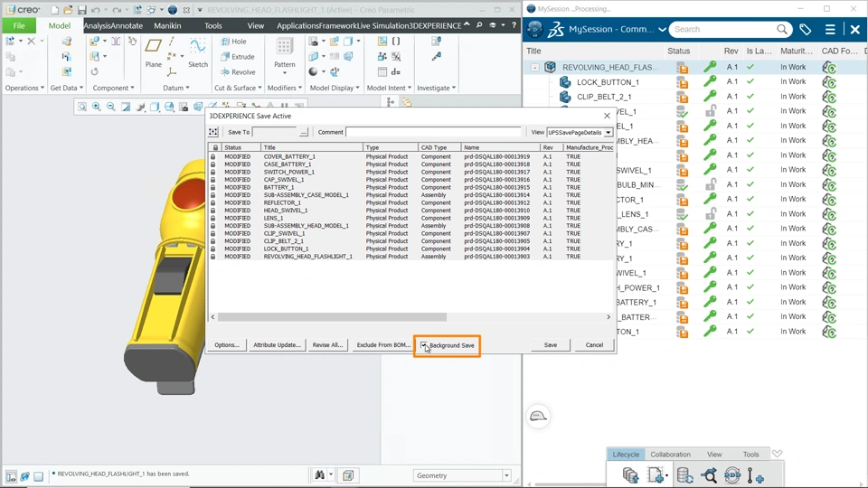Click the select-all icon in Save dialog

coord(213,132)
